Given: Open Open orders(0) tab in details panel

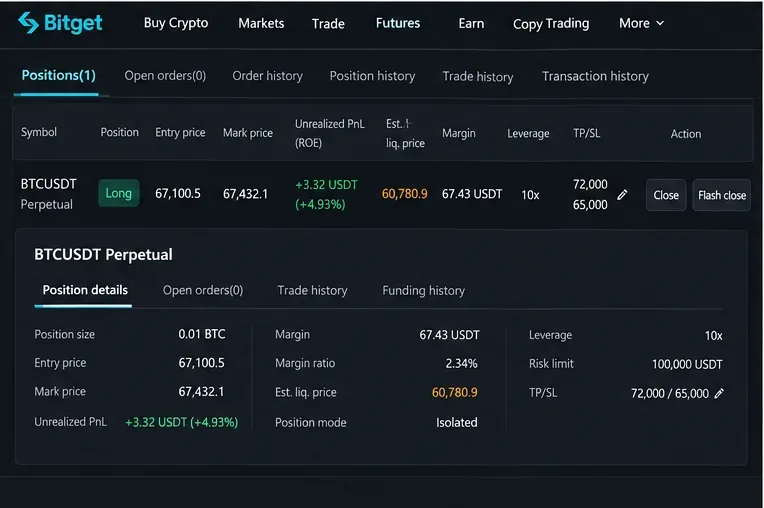Looking at the screenshot, I should click(203, 290).
